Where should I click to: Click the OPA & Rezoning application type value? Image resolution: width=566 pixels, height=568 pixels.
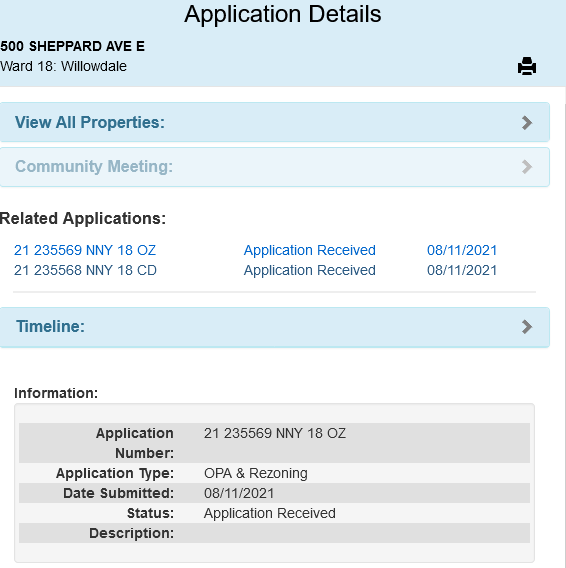256,473
